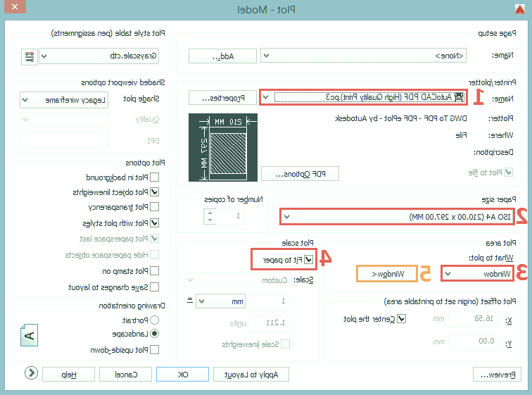The image size is (532, 395).
Task: Click the Help button
Action: click(x=68, y=375)
